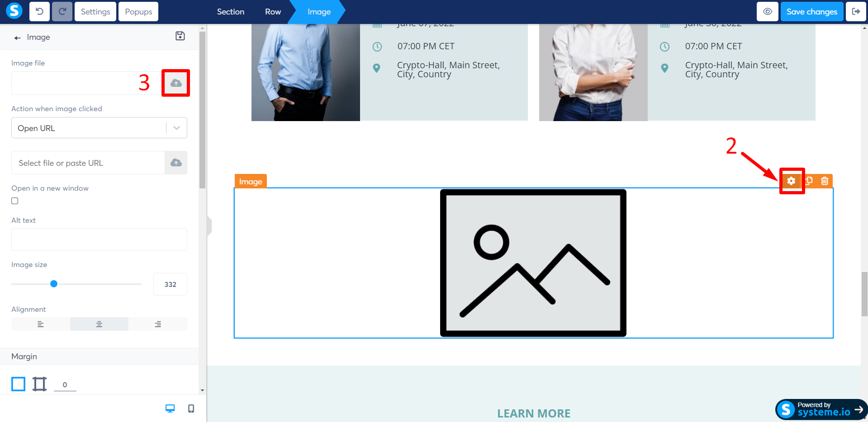Enable the Open in a new window checkbox
868x422 pixels.
(x=14, y=201)
